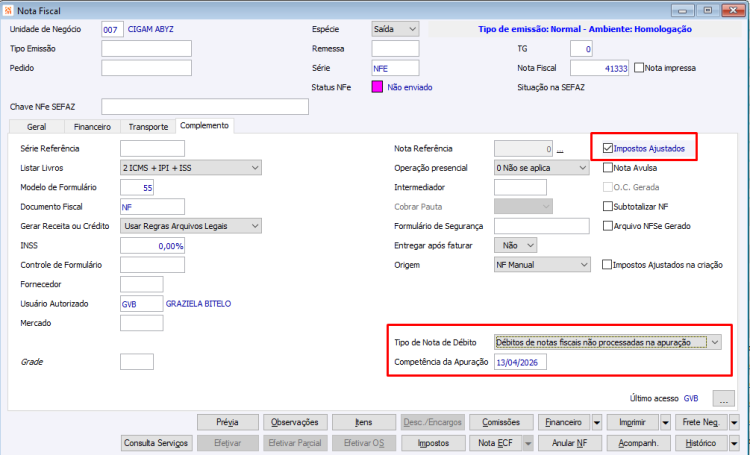Open the Observações button
Image resolution: width=750 pixels, height=455 pixels.
295,422
